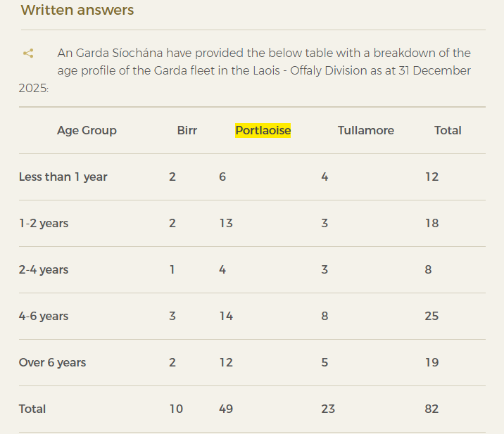Click the Birr total value 10
Image resolution: width=504 pixels, height=434 pixels.
[x=176, y=409]
